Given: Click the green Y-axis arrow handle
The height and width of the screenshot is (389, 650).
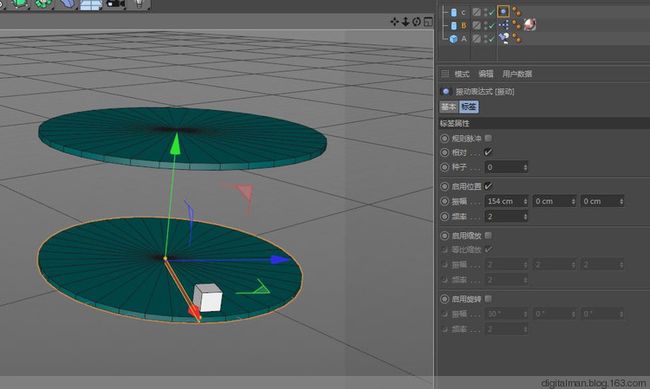Looking at the screenshot, I should (176, 143).
